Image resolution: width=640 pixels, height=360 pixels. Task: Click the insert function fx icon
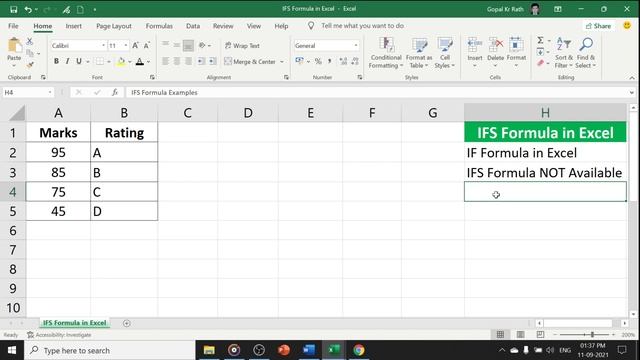coord(115,93)
